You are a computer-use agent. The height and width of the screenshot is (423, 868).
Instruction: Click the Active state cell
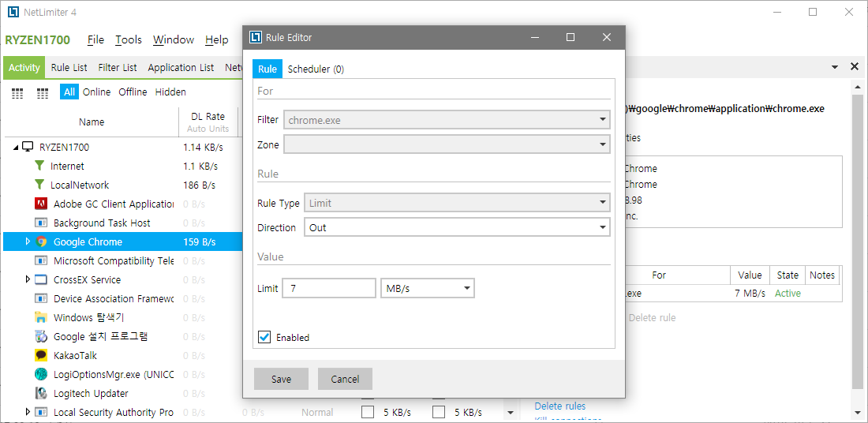[x=788, y=294]
